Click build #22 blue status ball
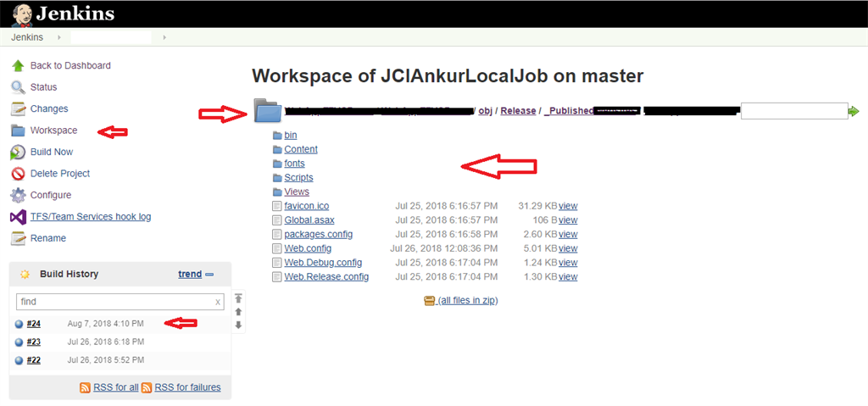Viewport: 868px width, 406px height. coord(19,360)
